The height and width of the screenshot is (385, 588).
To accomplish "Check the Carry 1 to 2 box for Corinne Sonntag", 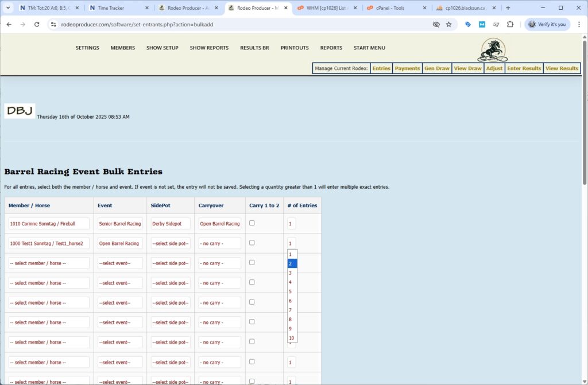I will point(252,221).
